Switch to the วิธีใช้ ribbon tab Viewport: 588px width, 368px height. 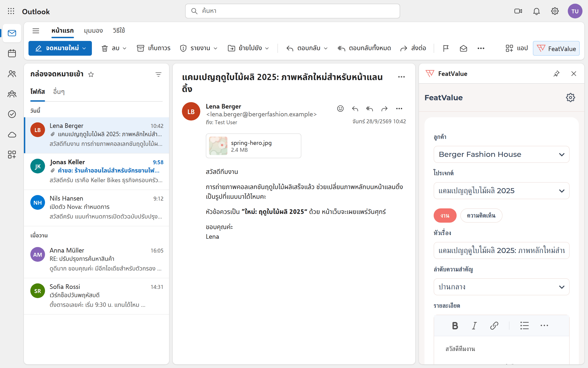(x=119, y=31)
